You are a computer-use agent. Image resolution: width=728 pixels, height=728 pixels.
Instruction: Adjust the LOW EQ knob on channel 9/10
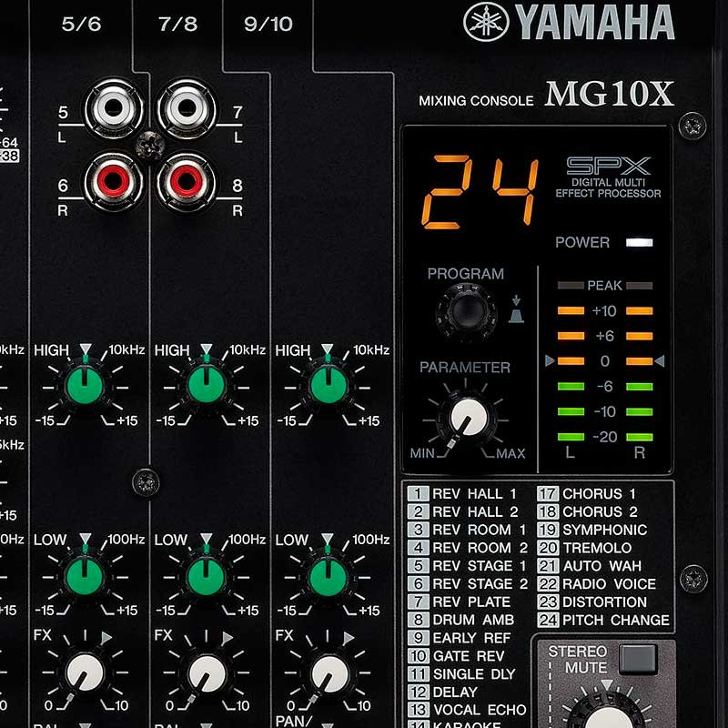(329, 577)
